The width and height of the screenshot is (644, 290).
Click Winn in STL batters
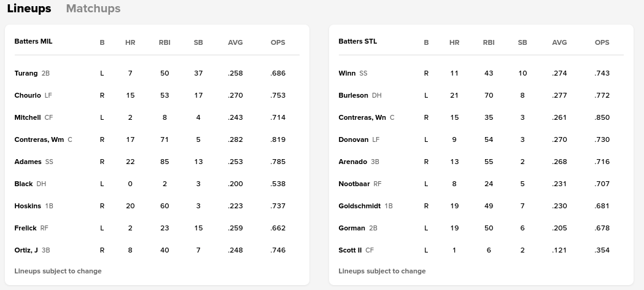coord(347,73)
